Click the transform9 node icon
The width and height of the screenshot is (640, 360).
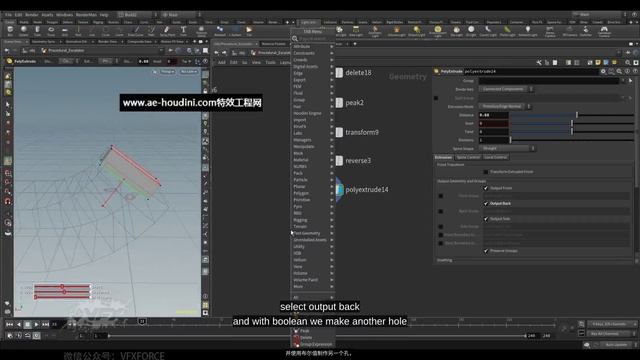(339, 132)
